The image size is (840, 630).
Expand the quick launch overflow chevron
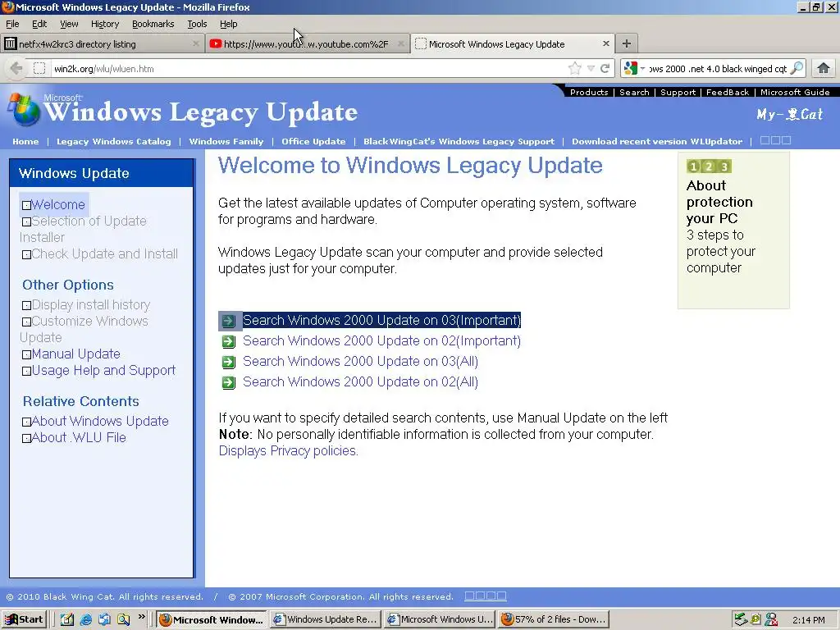tap(141, 617)
